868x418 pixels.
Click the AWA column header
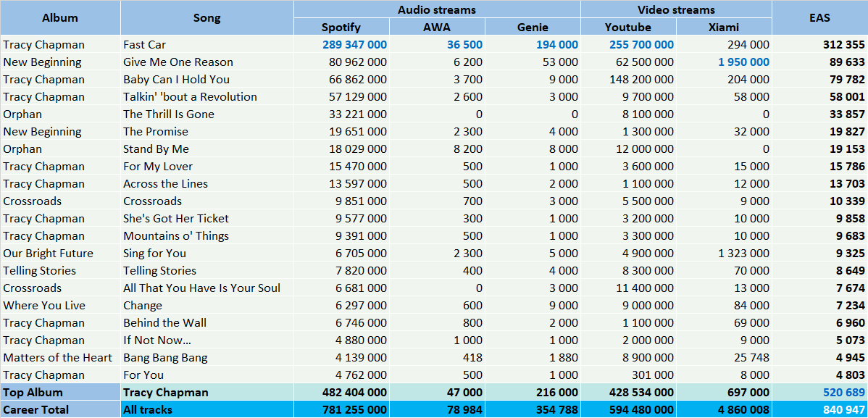(x=438, y=27)
